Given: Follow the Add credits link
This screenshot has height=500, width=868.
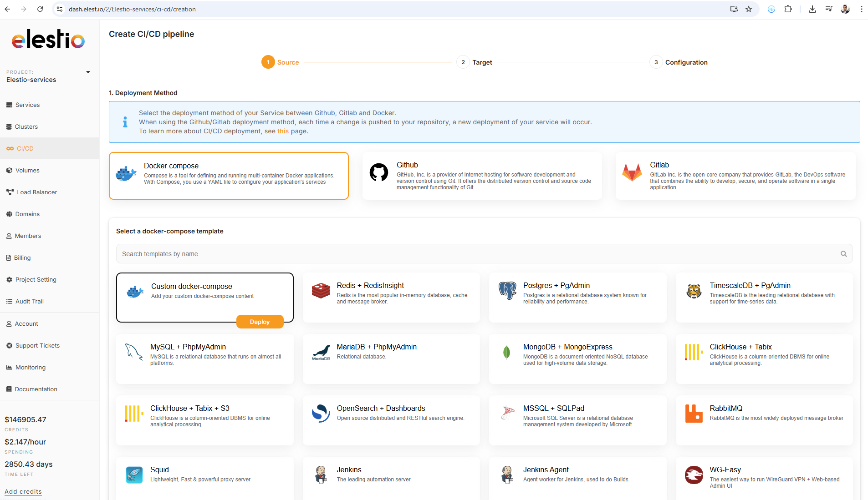Looking at the screenshot, I should pos(23,491).
